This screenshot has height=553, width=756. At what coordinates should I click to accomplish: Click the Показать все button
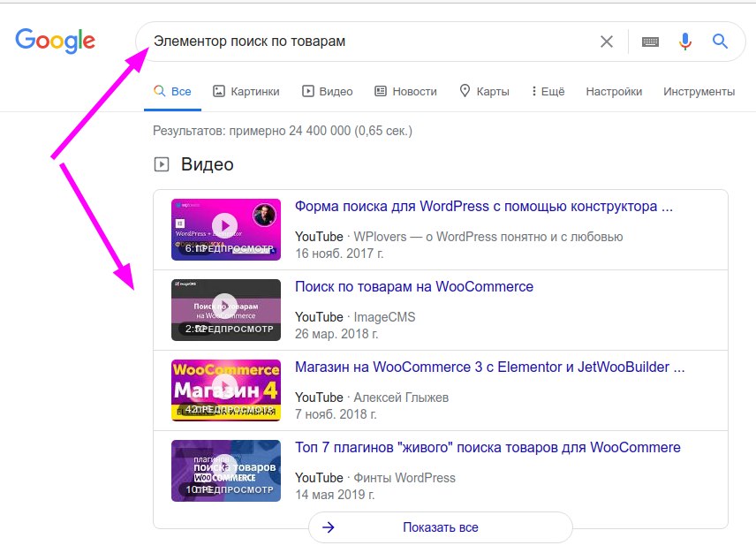click(440, 527)
